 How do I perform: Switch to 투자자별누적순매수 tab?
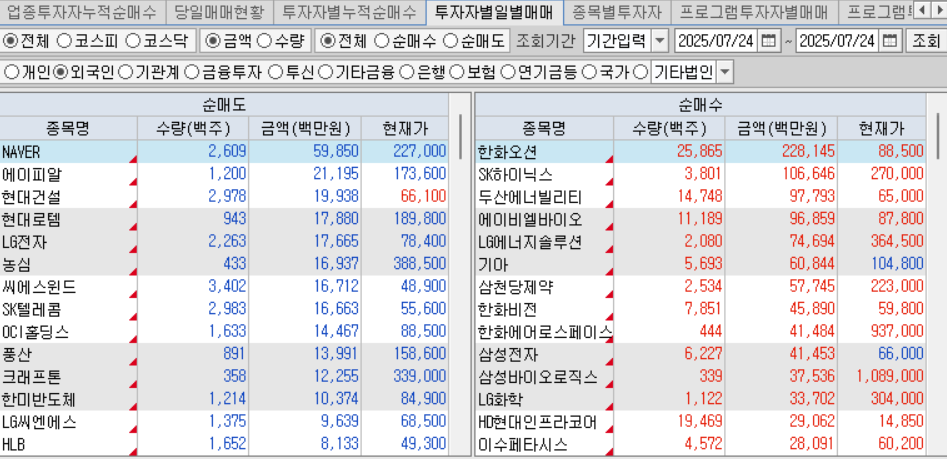[349, 11]
